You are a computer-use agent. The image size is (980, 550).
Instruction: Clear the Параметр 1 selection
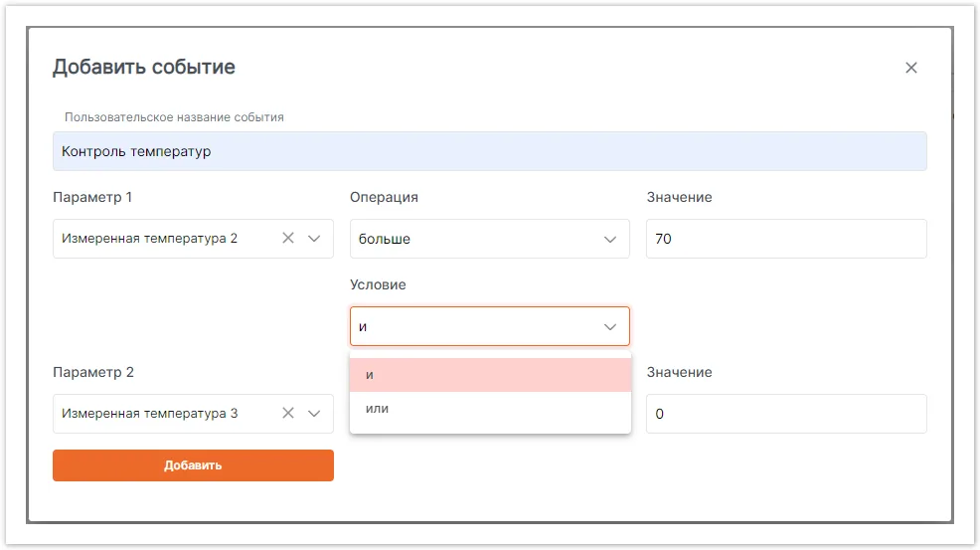click(x=288, y=238)
